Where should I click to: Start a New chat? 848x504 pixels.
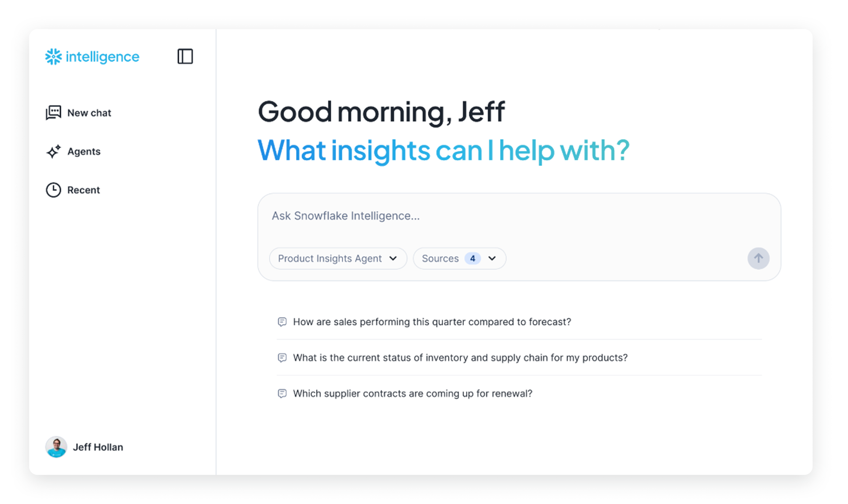point(89,113)
